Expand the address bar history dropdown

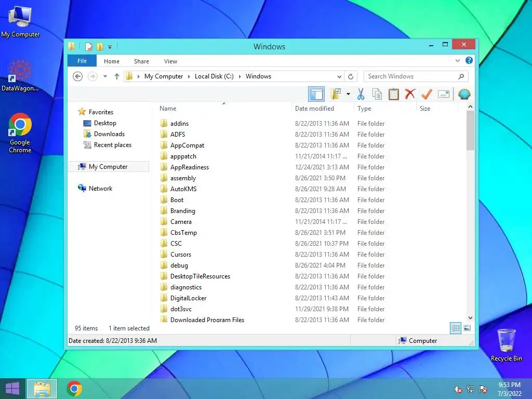[x=339, y=77]
